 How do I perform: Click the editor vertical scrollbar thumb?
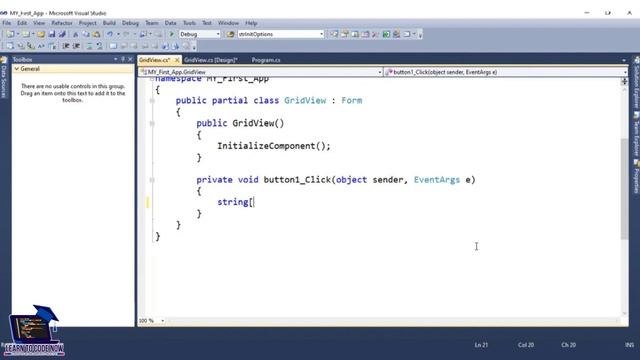pyautogui.click(x=624, y=189)
